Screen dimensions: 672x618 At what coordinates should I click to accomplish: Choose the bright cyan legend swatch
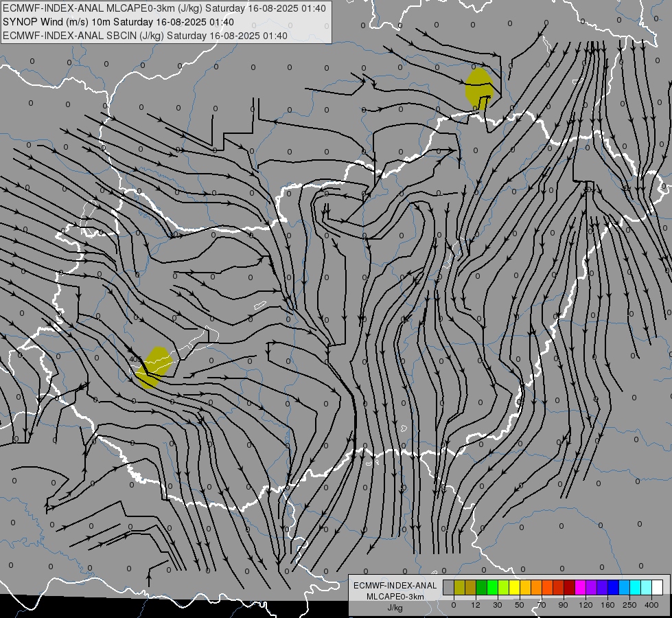click(x=635, y=588)
